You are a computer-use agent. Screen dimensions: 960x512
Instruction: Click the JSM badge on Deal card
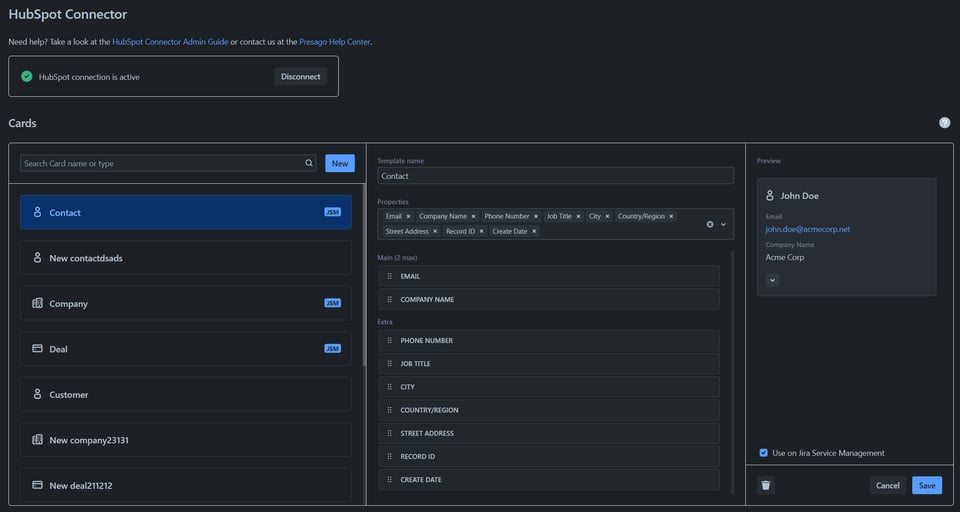(332, 348)
